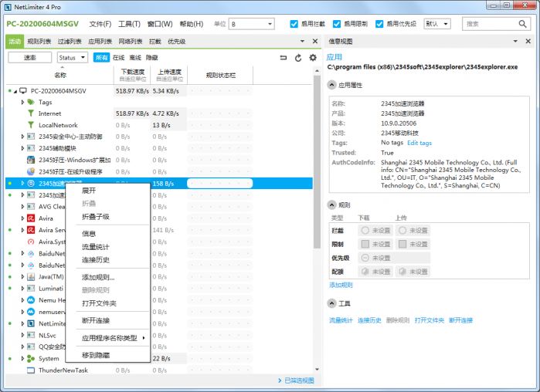
Task: Close the activity panel with X
Action: tap(315, 41)
